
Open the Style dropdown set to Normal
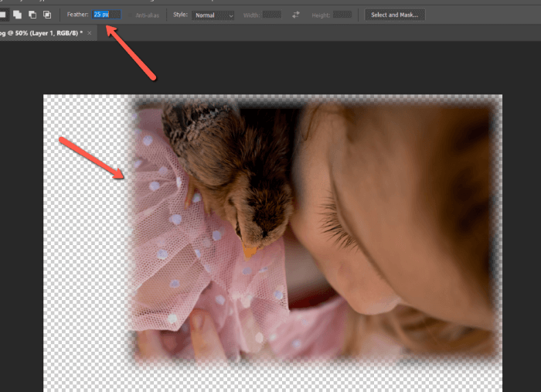point(214,15)
